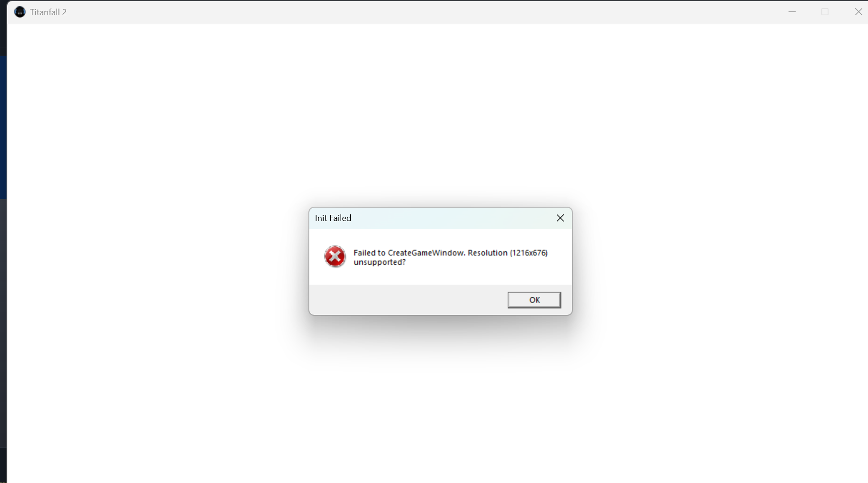Viewport: 868px width, 483px height.
Task: Click the "Titanfall 2" window title text
Action: (48, 12)
